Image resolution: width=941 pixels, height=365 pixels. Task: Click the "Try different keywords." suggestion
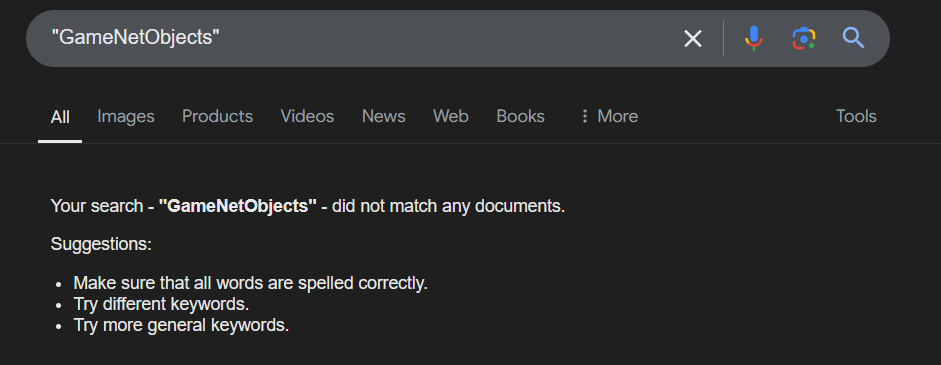pos(161,304)
